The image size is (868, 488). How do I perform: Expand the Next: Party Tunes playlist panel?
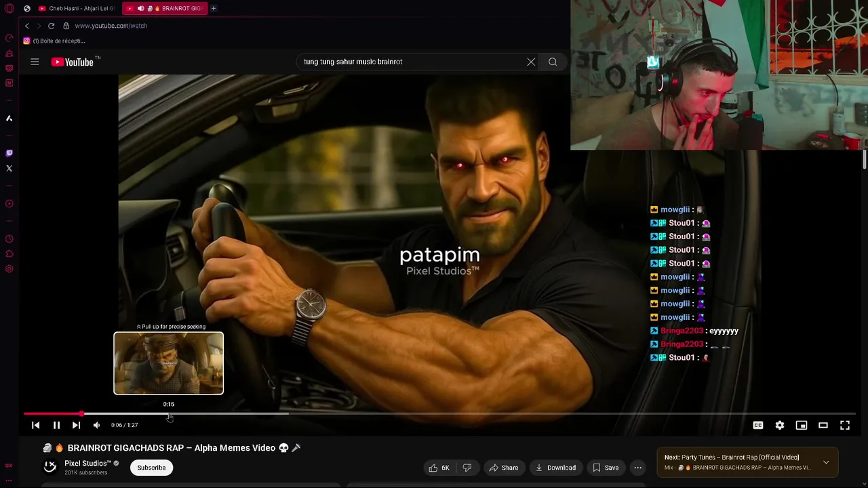pos(826,462)
